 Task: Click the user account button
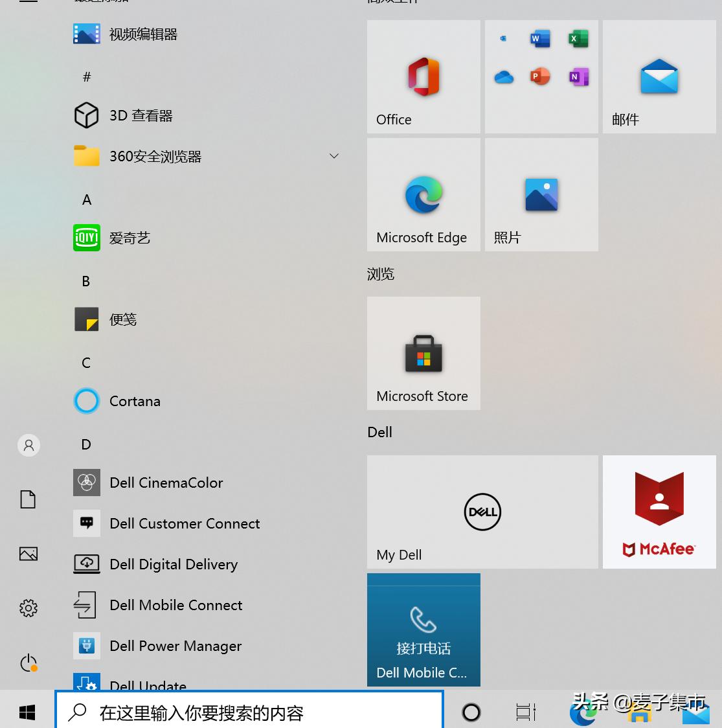[28, 445]
